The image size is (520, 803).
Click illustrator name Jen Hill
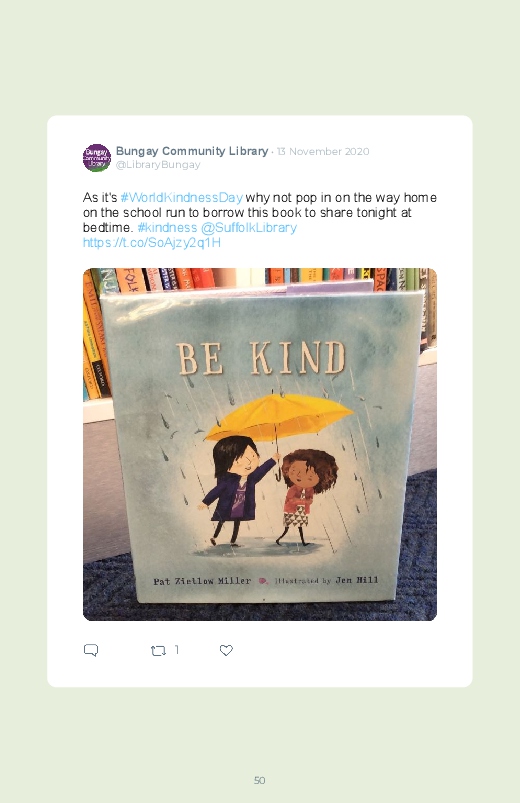pyautogui.click(x=357, y=580)
